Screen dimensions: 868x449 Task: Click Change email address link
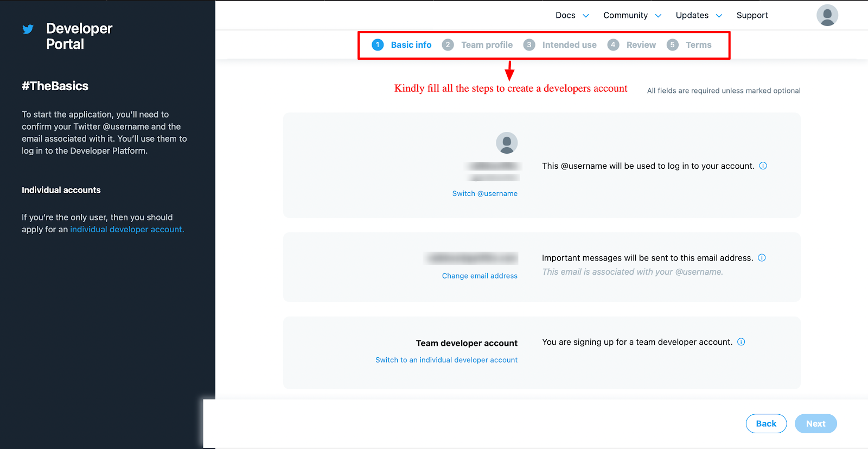click(480, 276)
